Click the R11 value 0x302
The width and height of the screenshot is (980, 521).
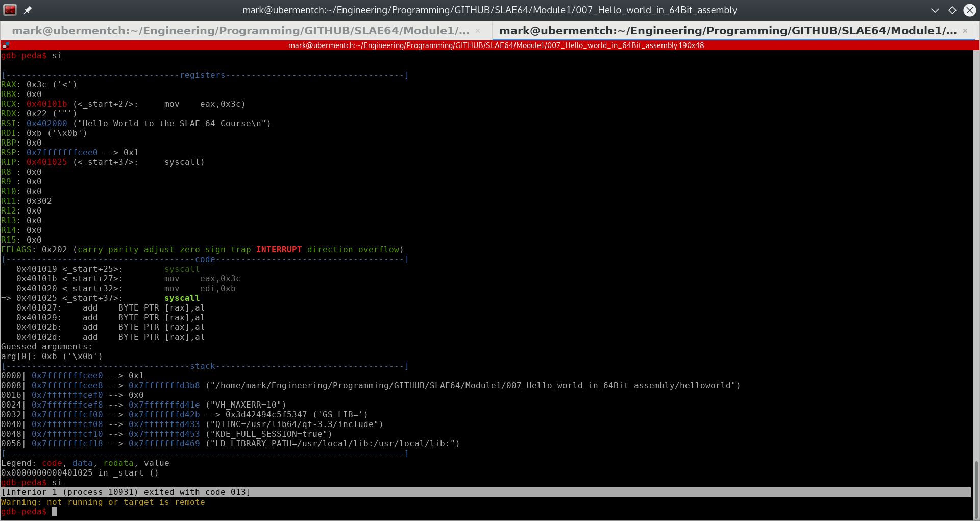[x=39, y=201]
